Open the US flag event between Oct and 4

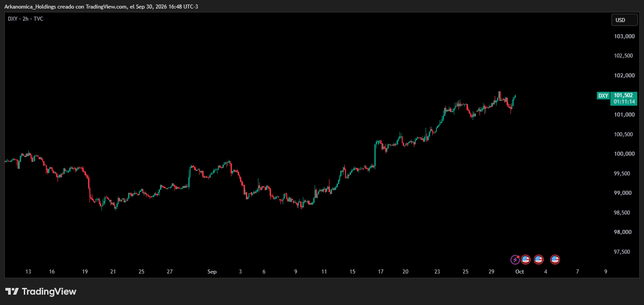538,260
